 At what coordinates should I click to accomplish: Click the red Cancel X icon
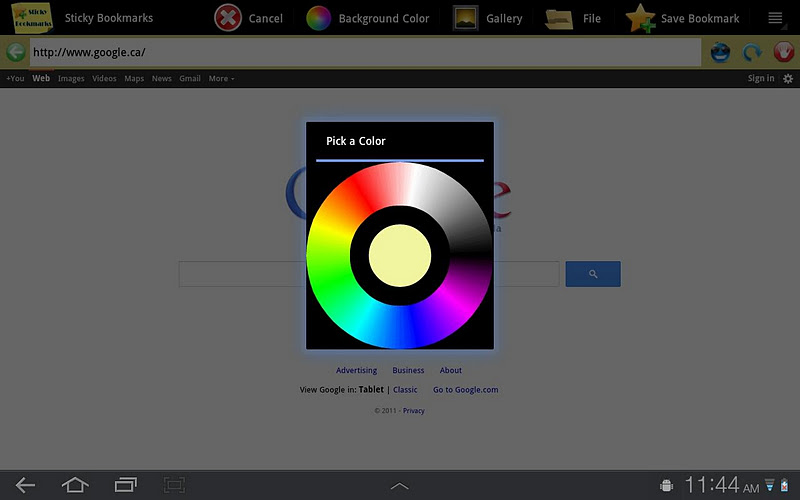(x=228, y=18)
